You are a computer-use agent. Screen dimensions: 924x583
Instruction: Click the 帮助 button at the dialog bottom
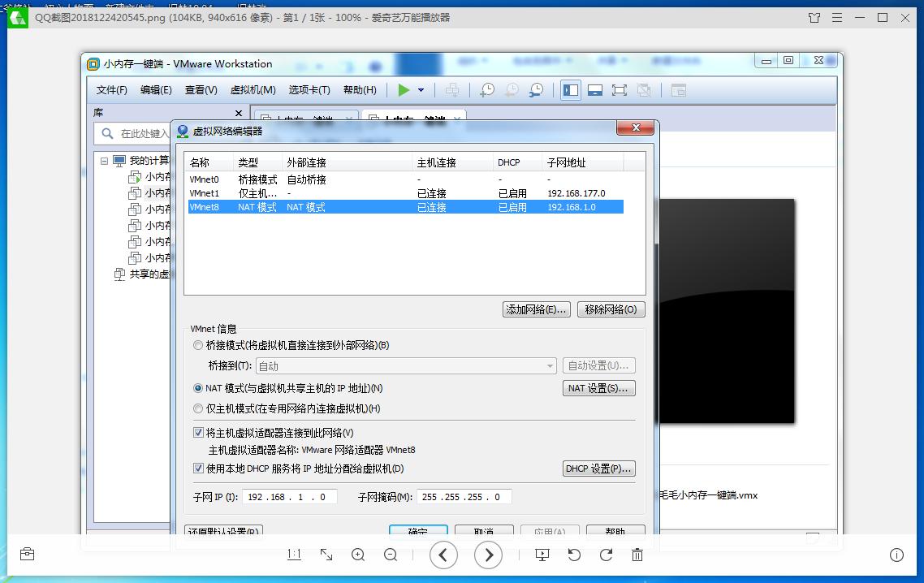point(615,530)
